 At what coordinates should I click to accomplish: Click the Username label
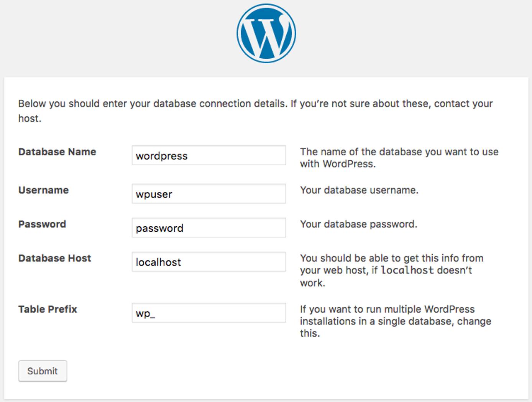pos(43,190)
